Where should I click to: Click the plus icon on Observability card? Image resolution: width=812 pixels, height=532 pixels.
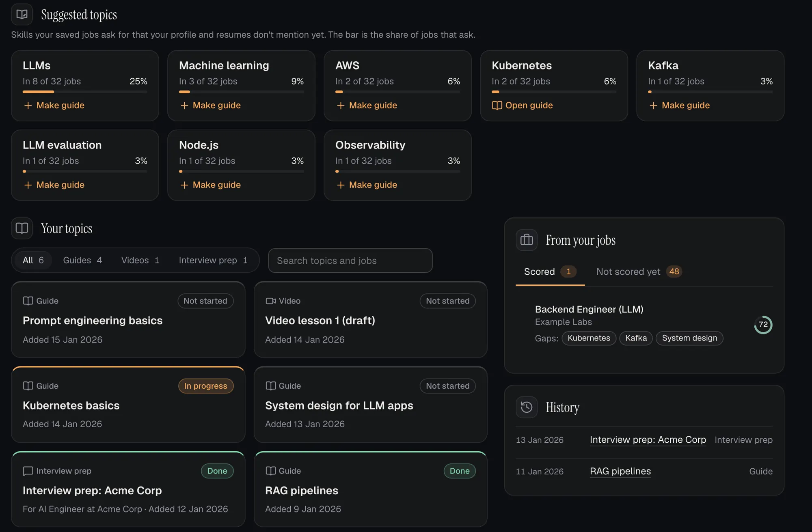coord(341,185)
